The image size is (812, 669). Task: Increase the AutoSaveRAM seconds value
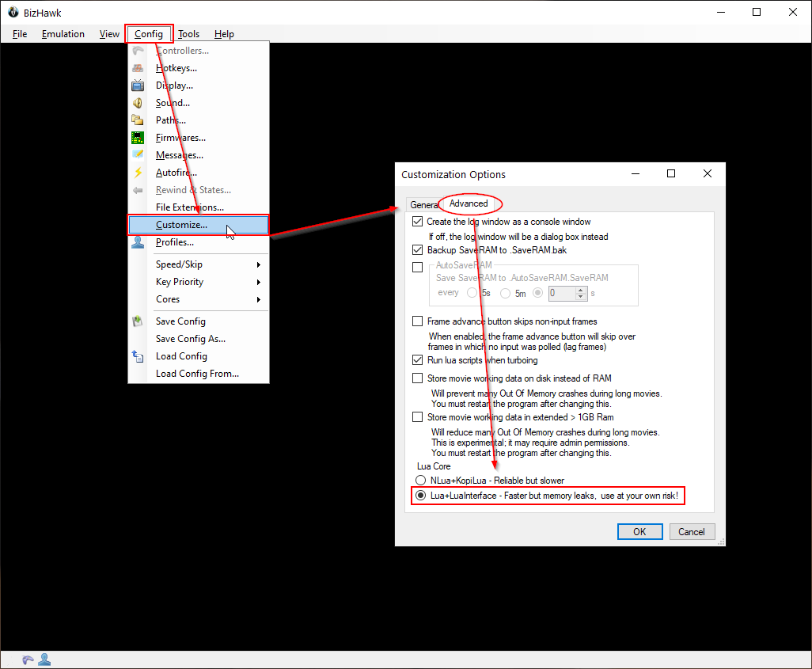click(581, 291)
